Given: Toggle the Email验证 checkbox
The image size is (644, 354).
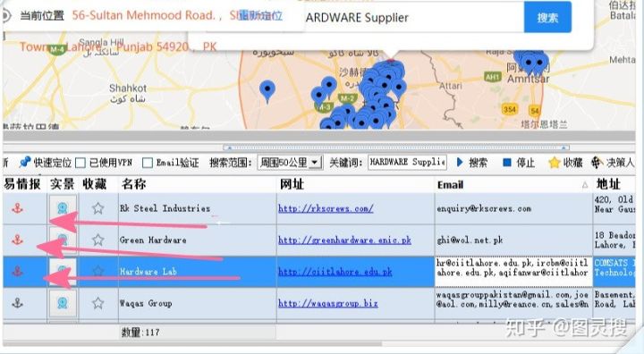Looking at the screenshot, I should tap(148, 163).
